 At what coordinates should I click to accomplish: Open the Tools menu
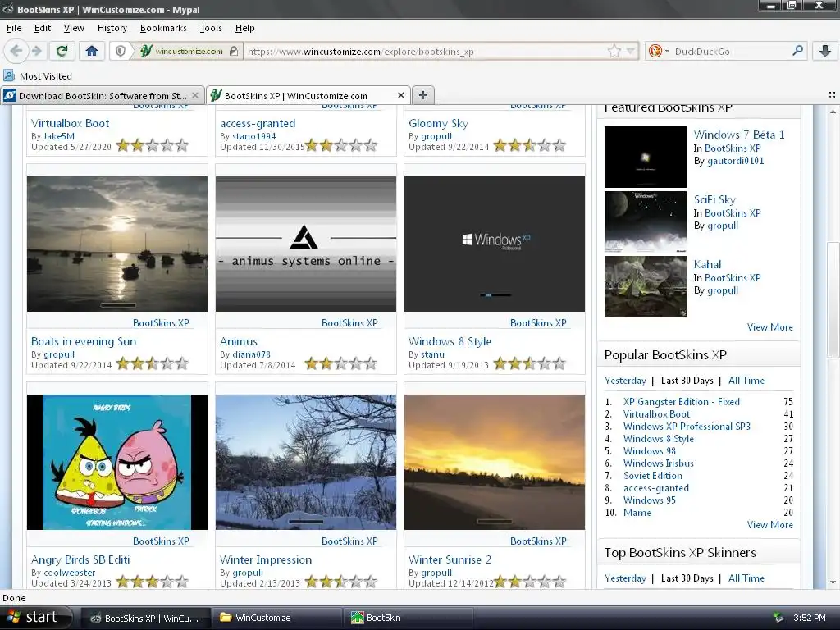pos(211,28)
